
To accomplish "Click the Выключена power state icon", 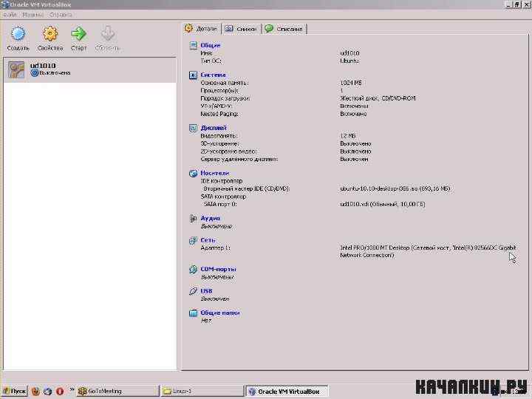I will pyautogui.click(x=34, y=72).
